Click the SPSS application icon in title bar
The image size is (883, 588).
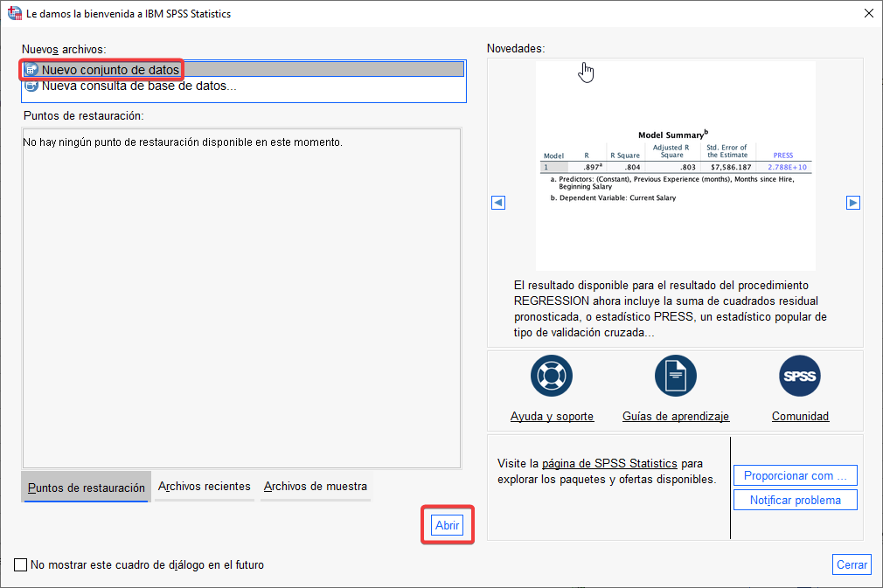tap(14, 14)
